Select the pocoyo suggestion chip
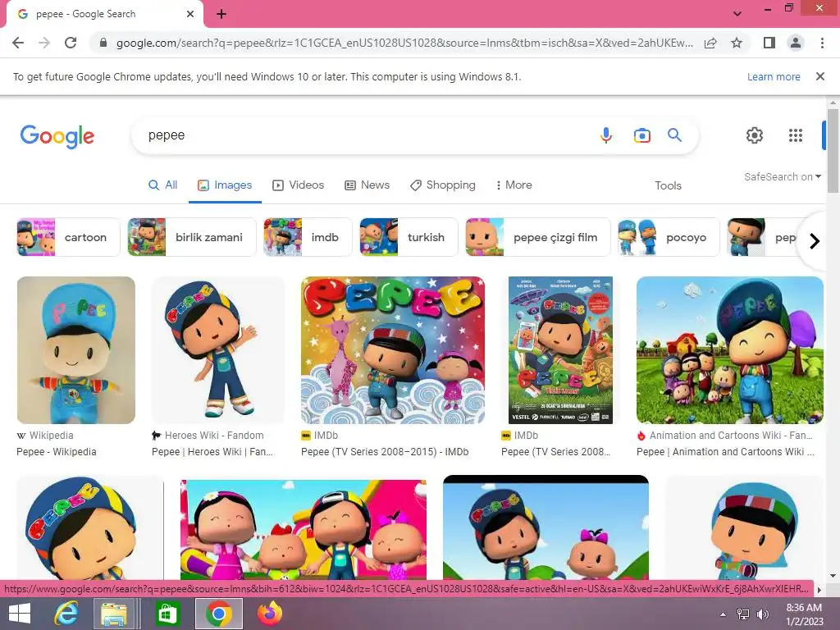The image size is (840, 630). (669, 237)
